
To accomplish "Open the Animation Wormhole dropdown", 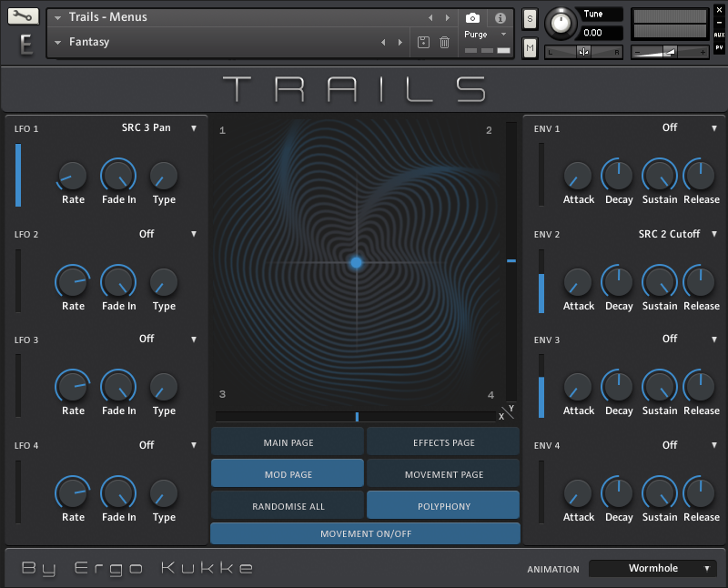I will [x=652, y=568].
